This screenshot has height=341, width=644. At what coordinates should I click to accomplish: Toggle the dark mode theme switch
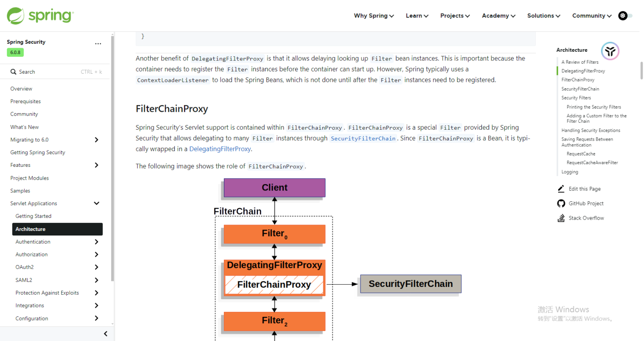[x=625, y=15]
